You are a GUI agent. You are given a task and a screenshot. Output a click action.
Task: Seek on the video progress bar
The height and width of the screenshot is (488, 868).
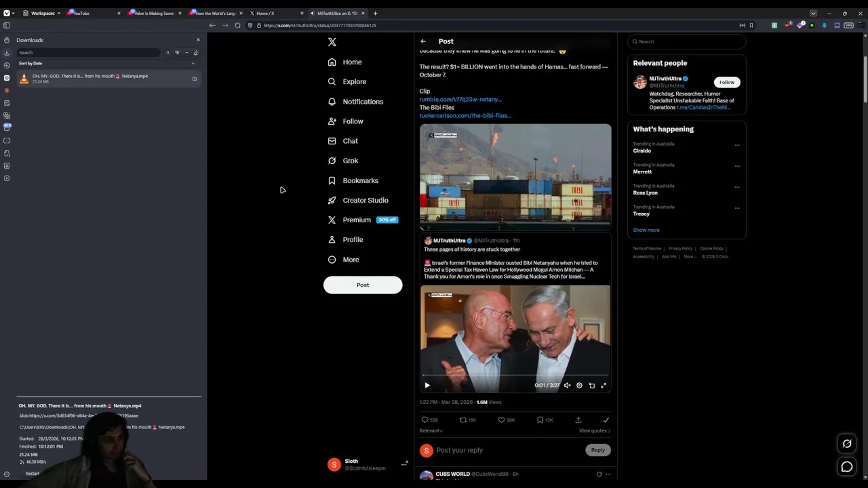515,374
